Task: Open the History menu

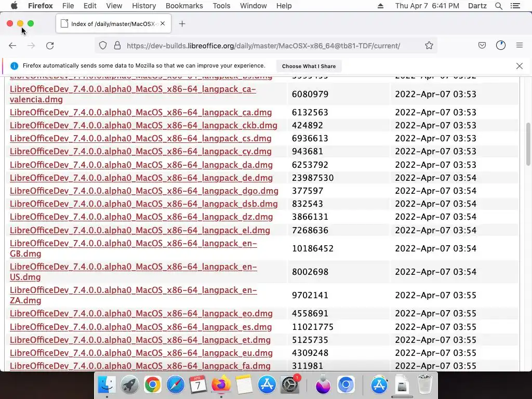Action: [x=144, y=6]
